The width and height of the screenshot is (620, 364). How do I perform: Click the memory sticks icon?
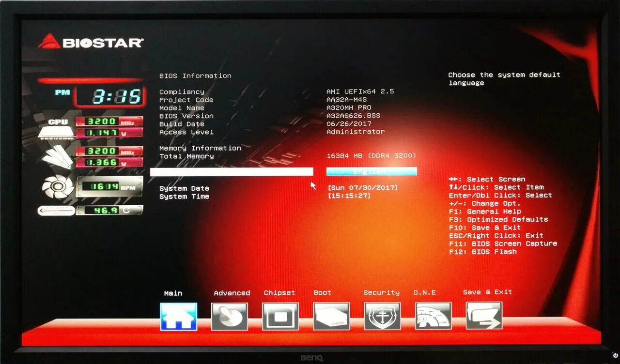(57, 156)
